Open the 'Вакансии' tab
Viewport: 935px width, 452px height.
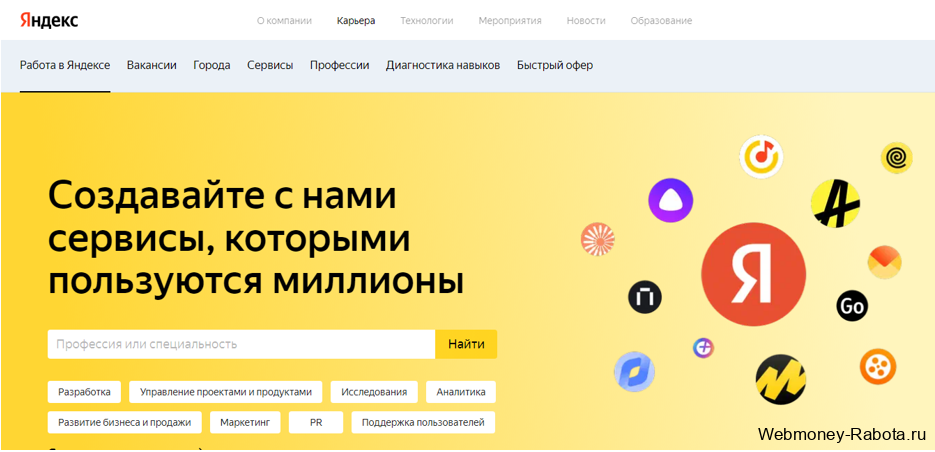(x=151, y=66)
